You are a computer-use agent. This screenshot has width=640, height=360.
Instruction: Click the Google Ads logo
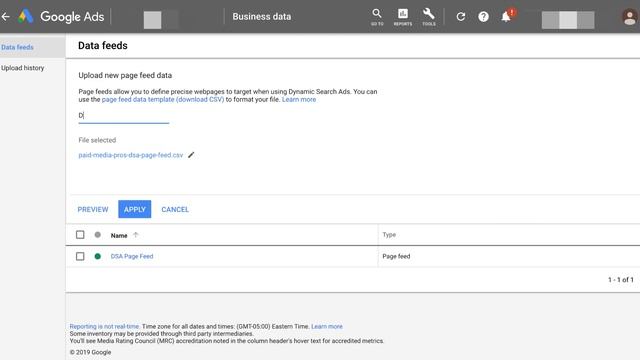pos(61,17)
